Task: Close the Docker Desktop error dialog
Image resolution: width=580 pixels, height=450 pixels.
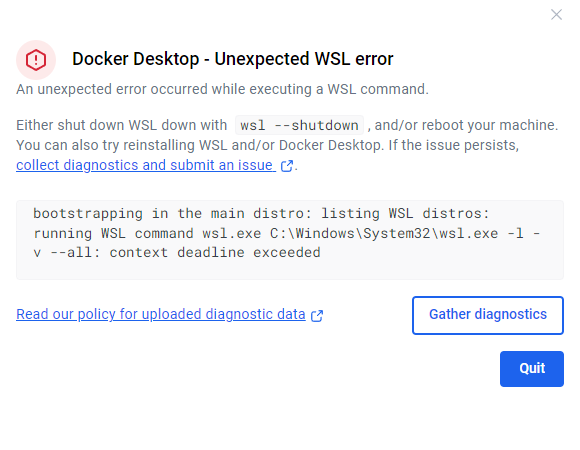Action: [556, 15]
